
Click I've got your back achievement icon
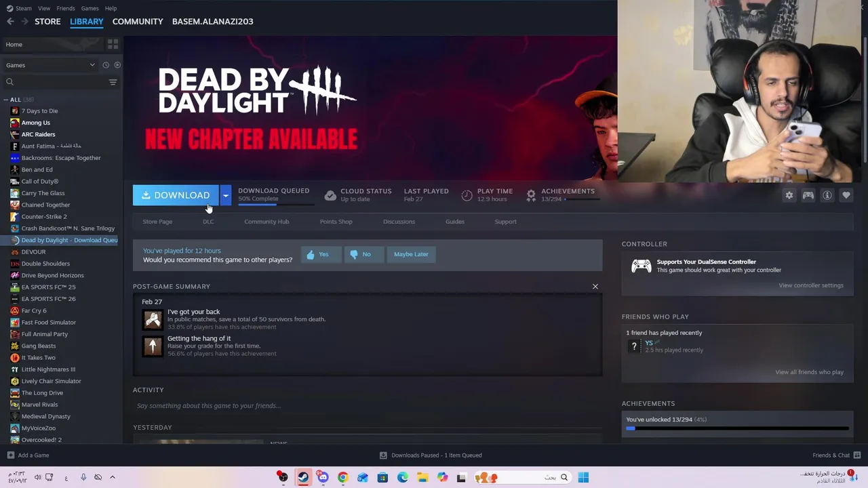(153, 319)
